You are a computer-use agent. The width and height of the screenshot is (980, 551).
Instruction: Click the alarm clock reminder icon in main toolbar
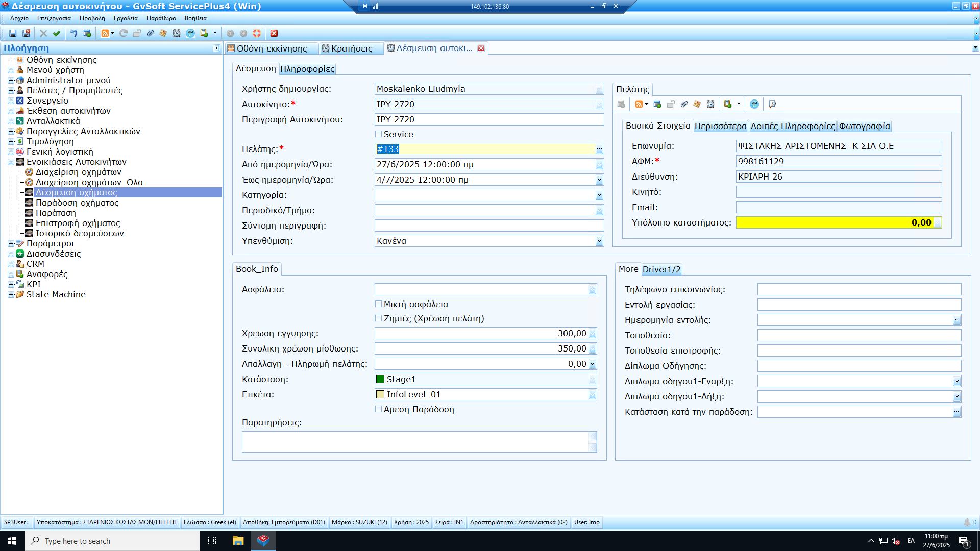(177, 33)
